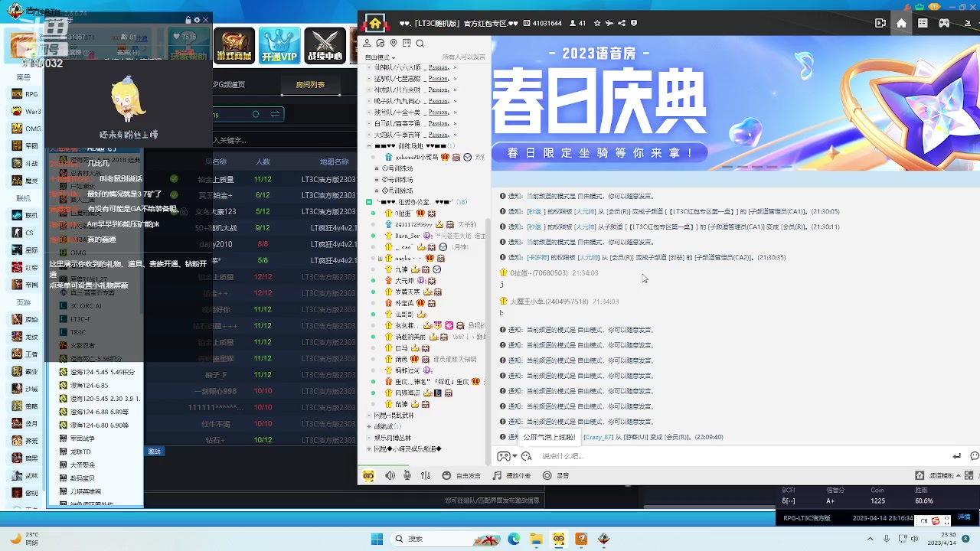Select OMG in the game platform sidebar
The width and height of the screenshot is (980, 551).
pyautogui.click(x=25, y=129)
